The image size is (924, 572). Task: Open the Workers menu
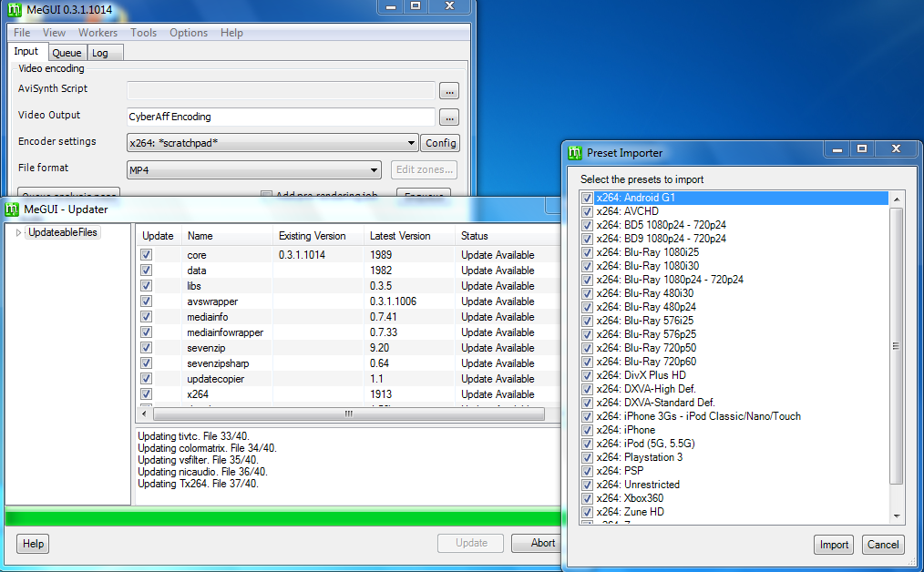pos(98,33)
